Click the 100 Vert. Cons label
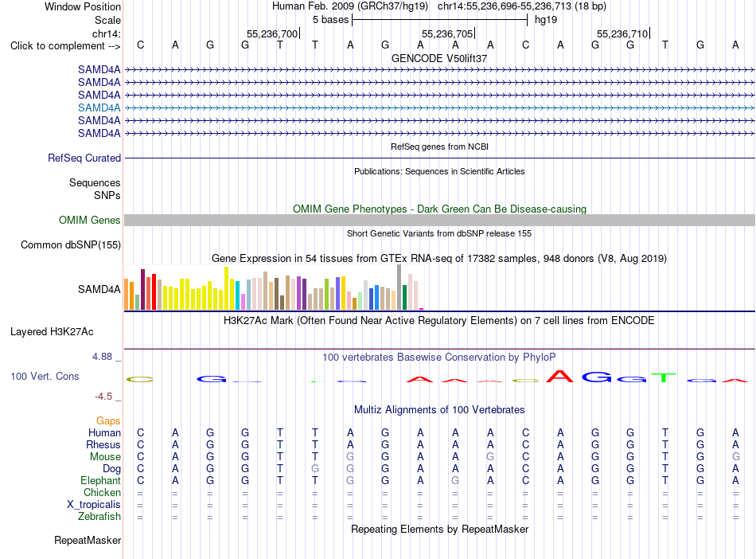This screenshot has width=756, height=559. 45,376
